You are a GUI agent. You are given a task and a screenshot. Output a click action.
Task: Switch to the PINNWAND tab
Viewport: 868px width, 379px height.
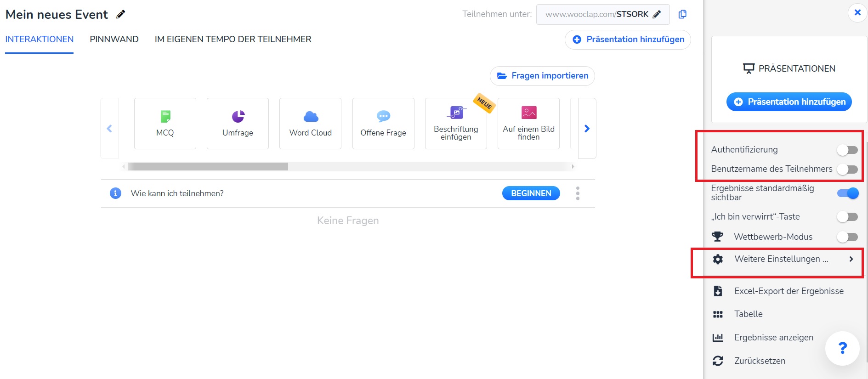[114, 40]
